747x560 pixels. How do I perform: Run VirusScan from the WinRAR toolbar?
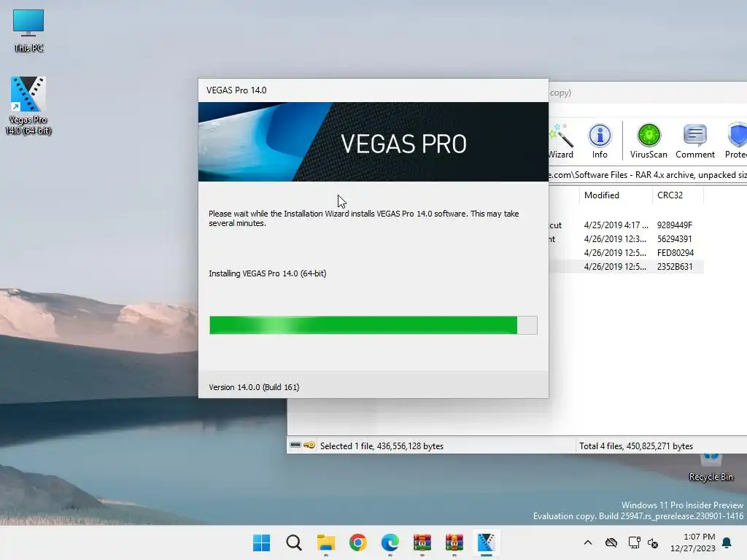649,141
